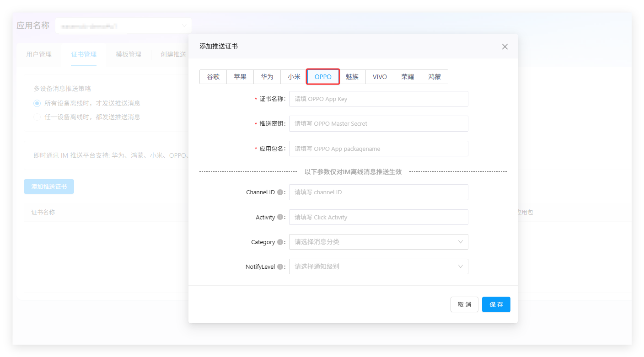Click the 取消 cancel button
This screenshot has height=357, width=644.
point(464,304)
